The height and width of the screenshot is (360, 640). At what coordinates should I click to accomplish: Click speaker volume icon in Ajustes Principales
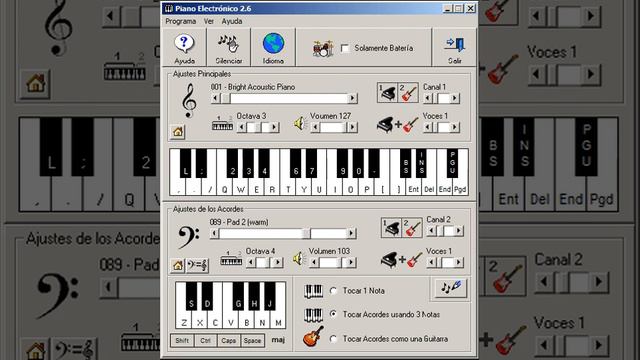(300, 123)
